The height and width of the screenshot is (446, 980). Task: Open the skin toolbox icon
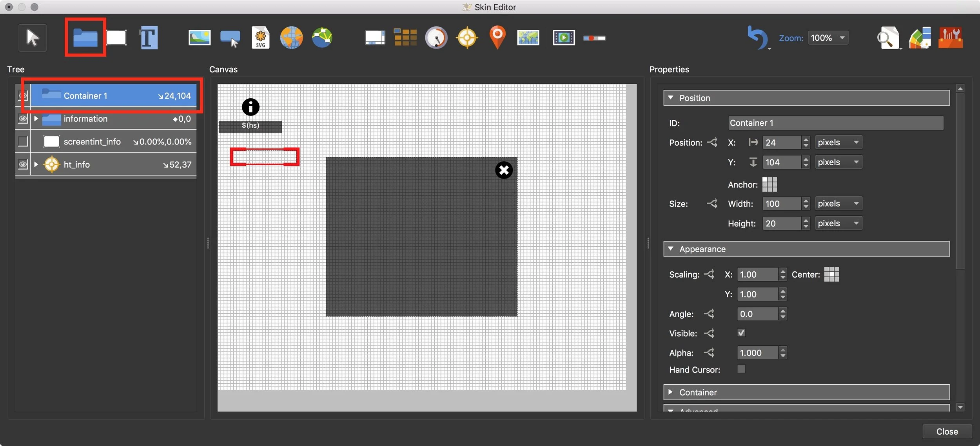click(x=951, y=38)
